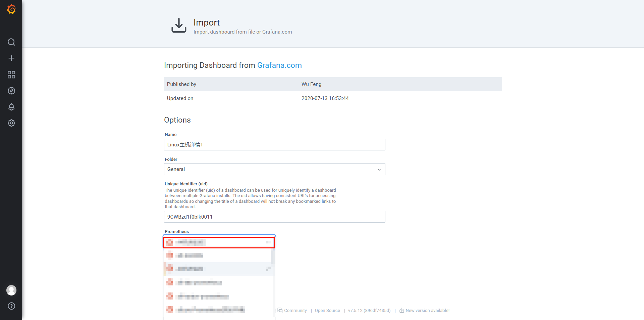
Task: Open the Explore compass icon
Action: (11, 91)
